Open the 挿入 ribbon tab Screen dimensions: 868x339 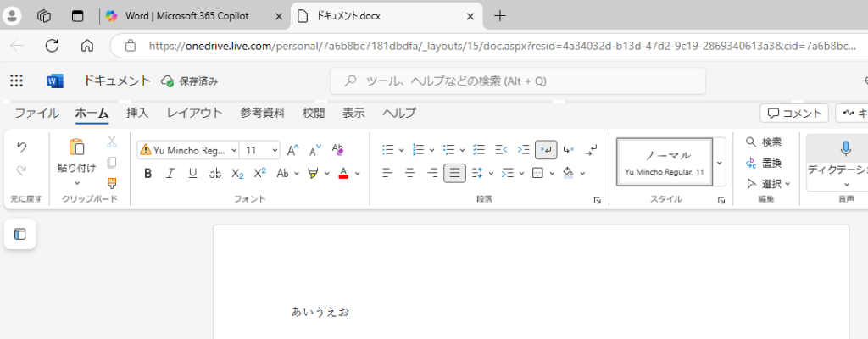[x=137, y=113]
